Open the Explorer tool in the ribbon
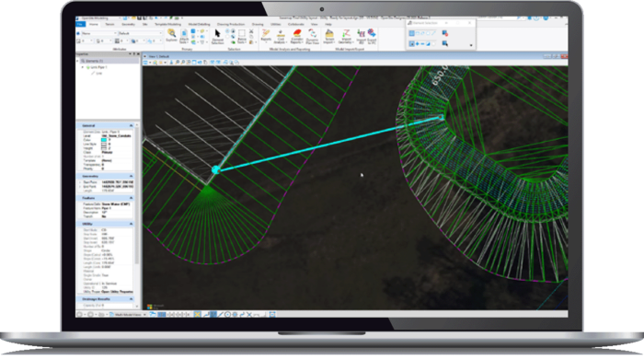The height and width of the screenshot is (360, 644). (x=171, y=36)
